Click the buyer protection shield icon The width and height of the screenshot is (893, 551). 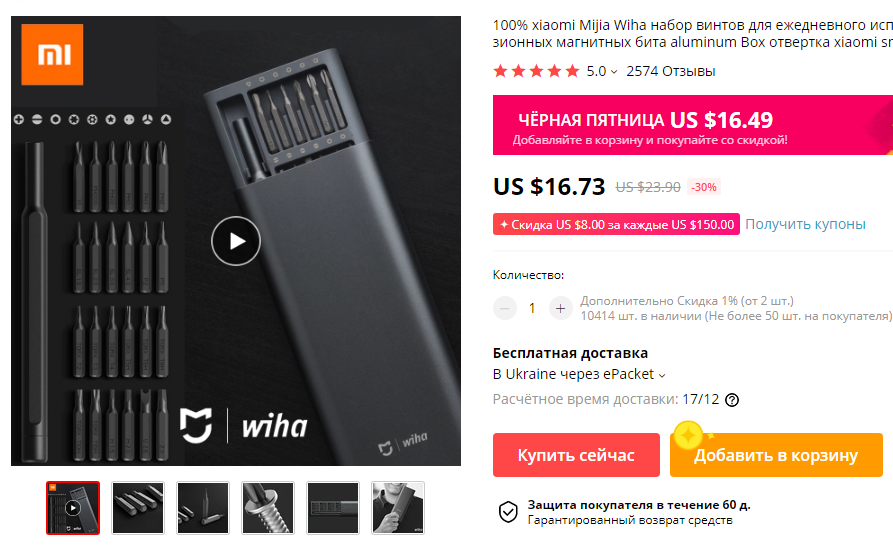[x=508, y=512]
